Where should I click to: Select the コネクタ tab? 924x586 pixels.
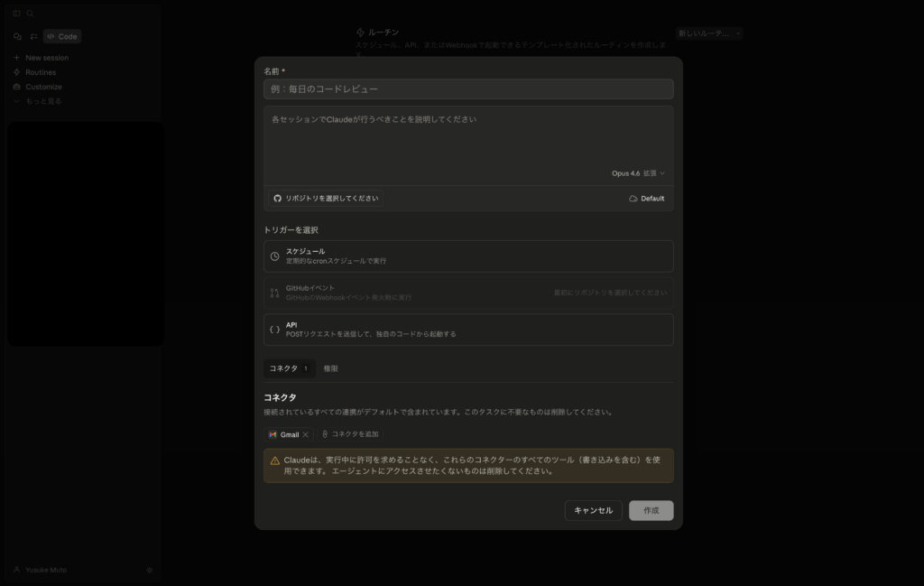289,368
